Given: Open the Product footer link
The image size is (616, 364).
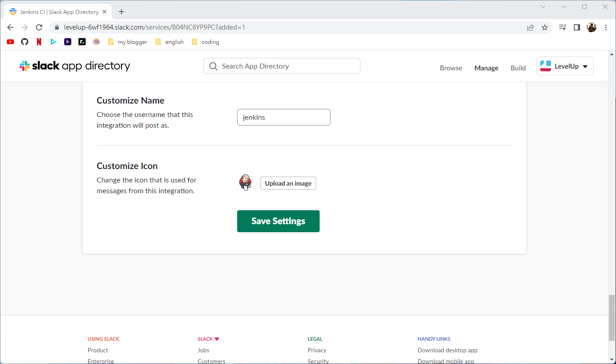Looking at the screenshot, I should point(98,350).
